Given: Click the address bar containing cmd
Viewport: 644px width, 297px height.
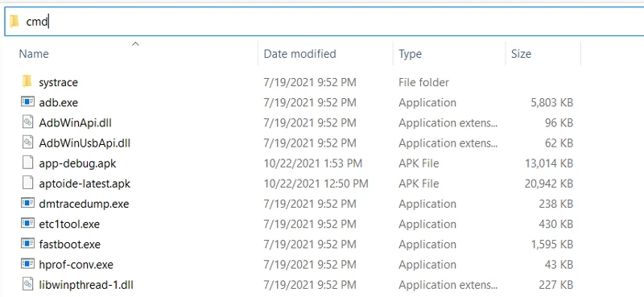Looking at the screenshot, I should 324,22.
